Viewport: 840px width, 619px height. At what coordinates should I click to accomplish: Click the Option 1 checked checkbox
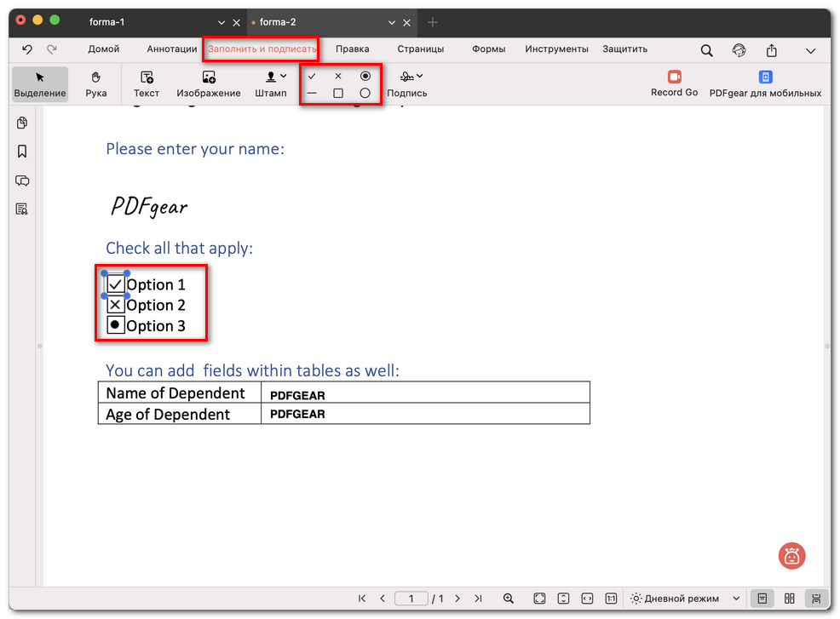coord(116,284)
